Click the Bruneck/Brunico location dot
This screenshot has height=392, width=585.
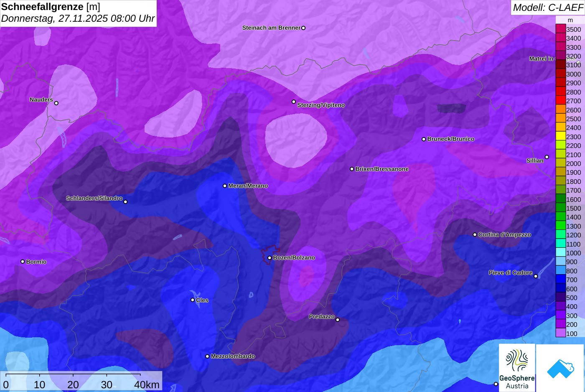point(424,139)
